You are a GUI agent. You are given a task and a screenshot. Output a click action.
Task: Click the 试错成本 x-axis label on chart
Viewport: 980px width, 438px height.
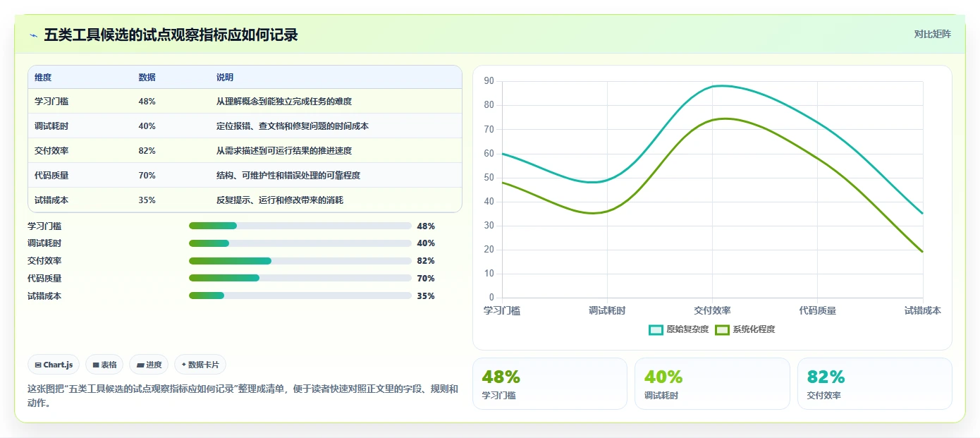coord(922,310)
